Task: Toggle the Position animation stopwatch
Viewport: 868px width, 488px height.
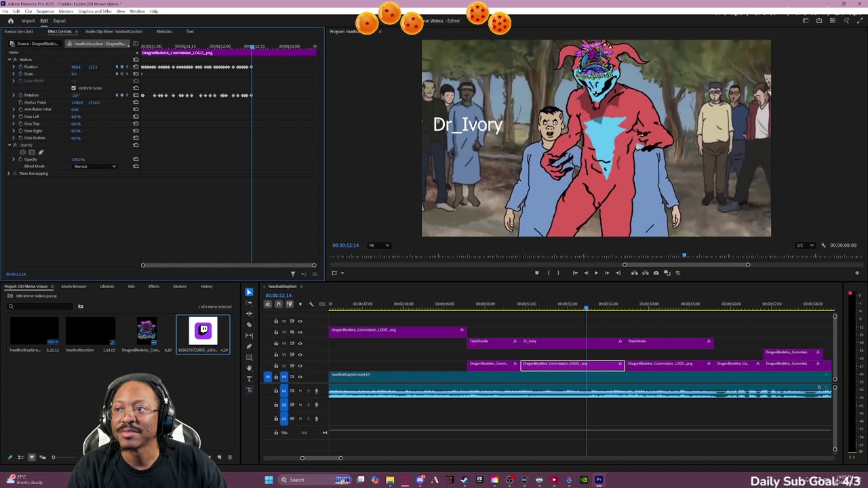Action: [x=20, y=66]
